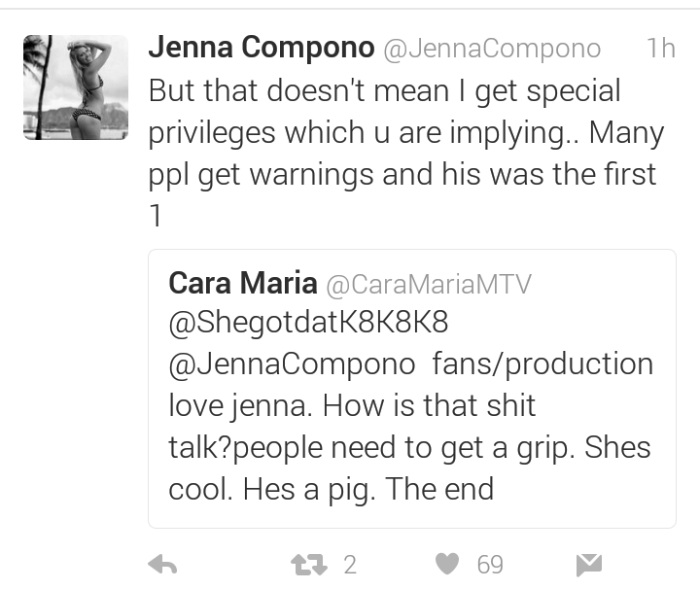The width and height of the screenshot is (700, 589).
Task: Retweet using the retweet arrows icon
Action: pyautogui.click(x=309, y=565)
